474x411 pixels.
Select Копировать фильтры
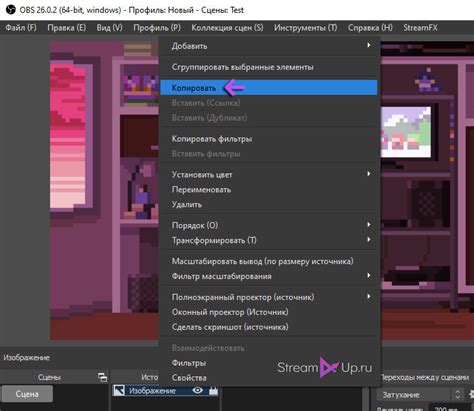(269, 139)
